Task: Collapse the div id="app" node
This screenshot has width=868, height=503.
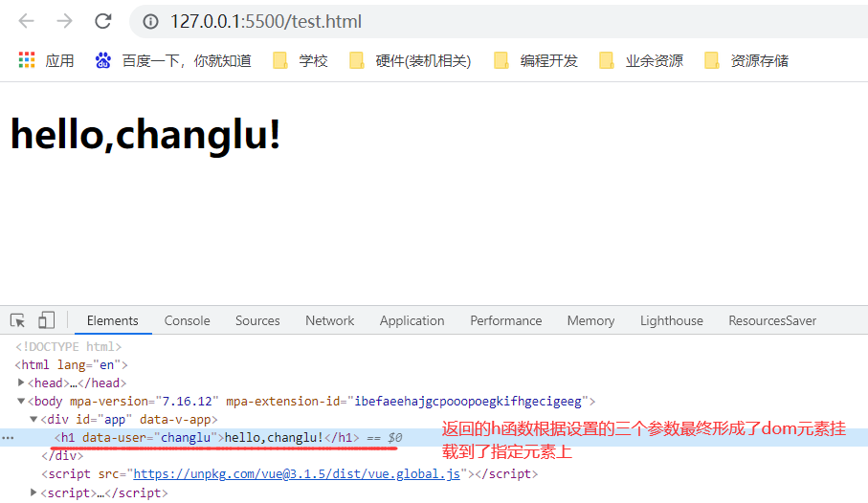Action: [x=33, y=419]
